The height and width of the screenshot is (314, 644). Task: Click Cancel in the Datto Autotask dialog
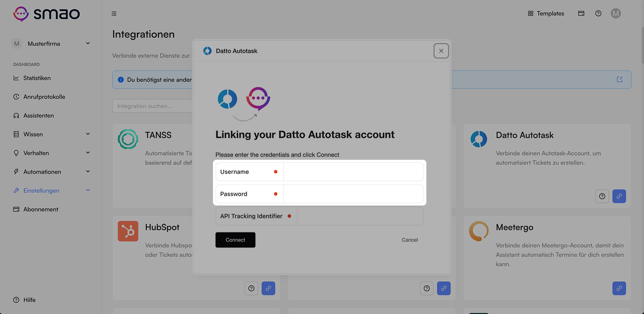pos(410,240)
